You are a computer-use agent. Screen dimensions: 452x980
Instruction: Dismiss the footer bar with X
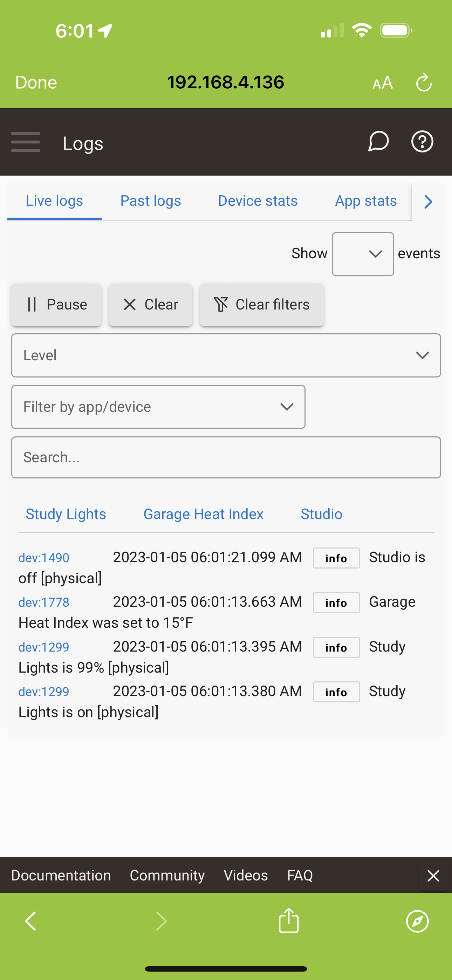click(433, 876)
